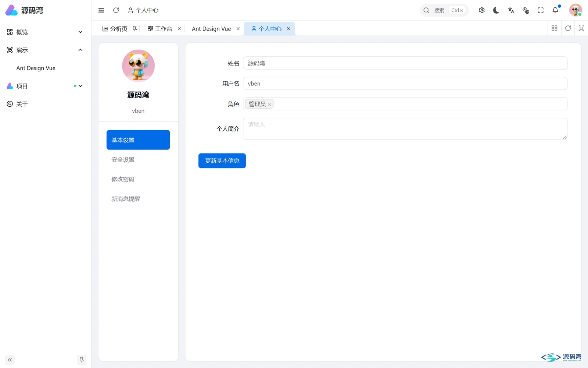
Task: Enter fullscreen mode via the header icon
Action: click(x=541, y=10)
